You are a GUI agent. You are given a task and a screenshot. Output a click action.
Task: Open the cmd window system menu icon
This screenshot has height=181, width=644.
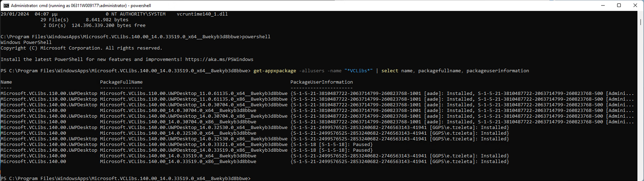[6, 5]
